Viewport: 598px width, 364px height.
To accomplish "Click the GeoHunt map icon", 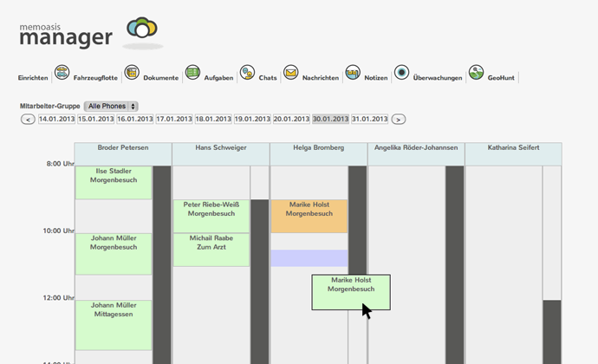I will (476, 72).
